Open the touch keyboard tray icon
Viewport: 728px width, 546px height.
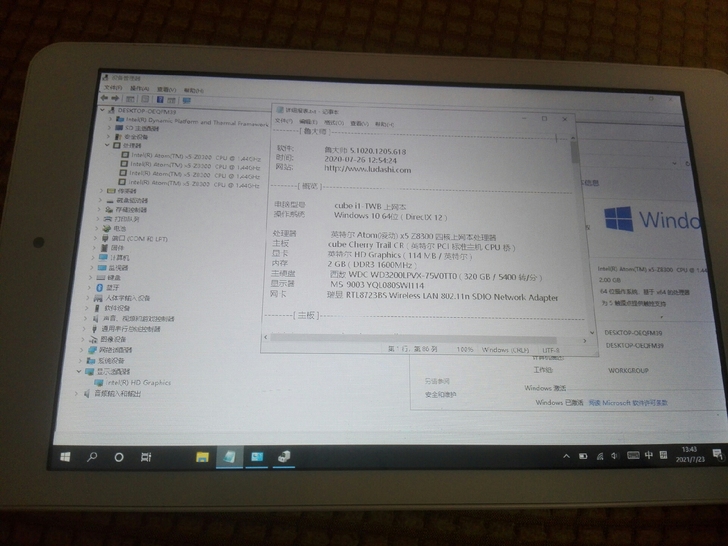point(633,455)
